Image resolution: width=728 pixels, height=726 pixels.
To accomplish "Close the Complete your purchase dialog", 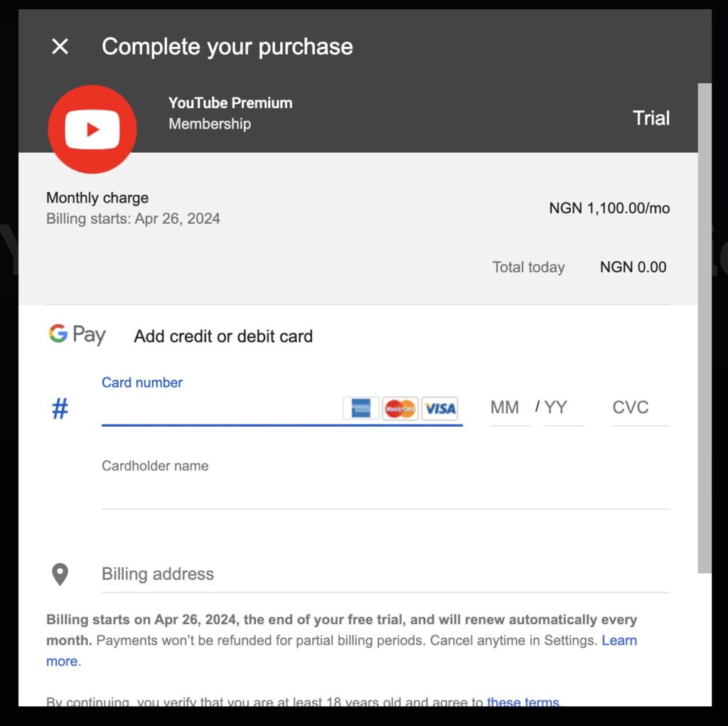I will (x=60, y=46).
